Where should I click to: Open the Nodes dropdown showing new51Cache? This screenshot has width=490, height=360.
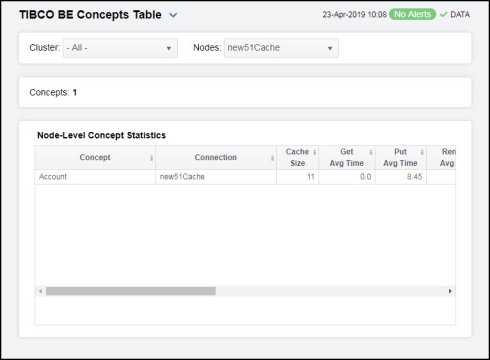tap(281, 48)
